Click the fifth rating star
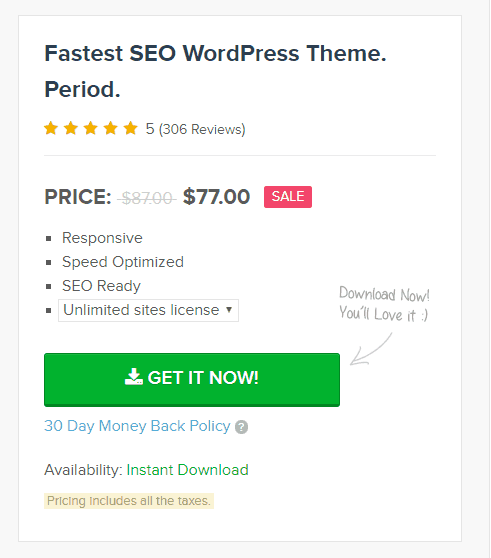This screenshot has width=491, height=558. 131,128
